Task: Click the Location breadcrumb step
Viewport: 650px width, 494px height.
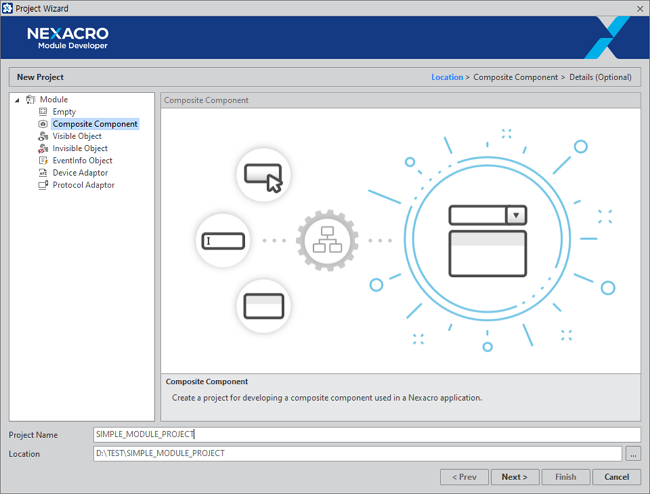Action: (x=447, y=77)
